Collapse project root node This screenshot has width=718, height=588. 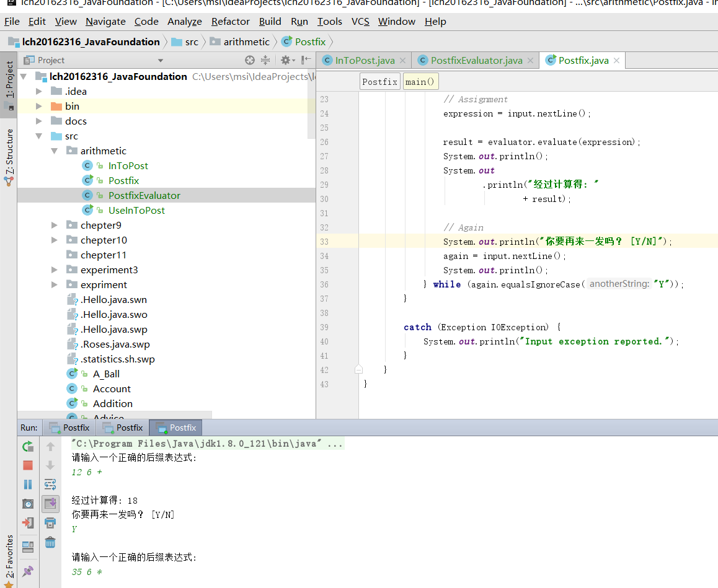click(x=24, y=76)
